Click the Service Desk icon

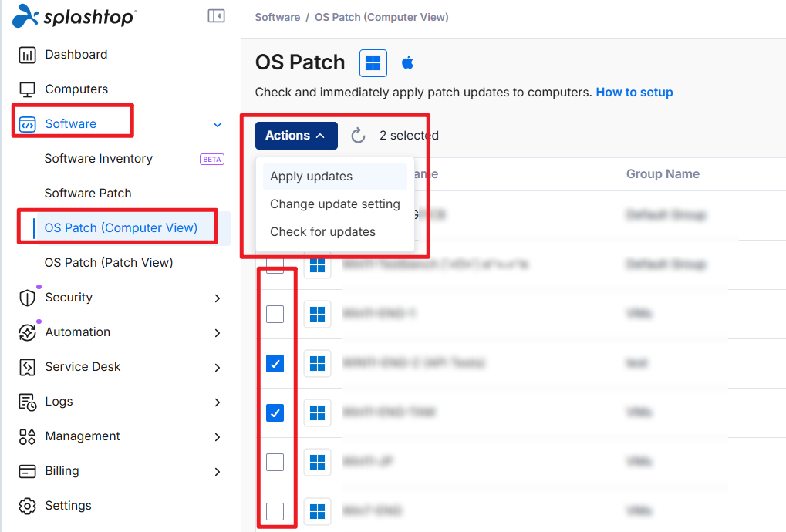tap(27, 367)
